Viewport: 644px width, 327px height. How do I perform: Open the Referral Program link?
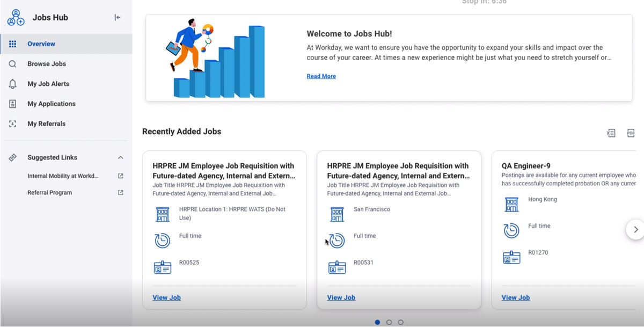pos(49,192)
